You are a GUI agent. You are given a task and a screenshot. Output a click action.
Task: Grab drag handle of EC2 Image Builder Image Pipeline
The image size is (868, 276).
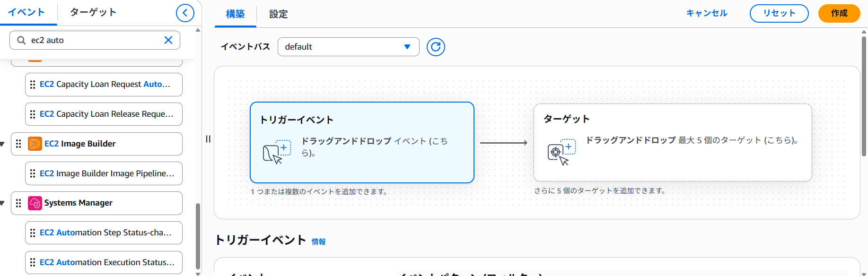coord(33,173)
